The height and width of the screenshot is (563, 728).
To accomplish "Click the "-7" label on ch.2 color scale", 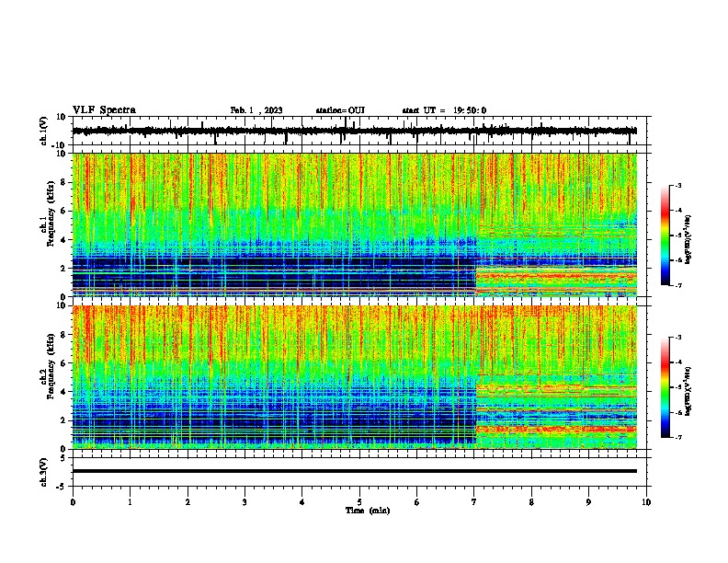I will pos(677,437).
